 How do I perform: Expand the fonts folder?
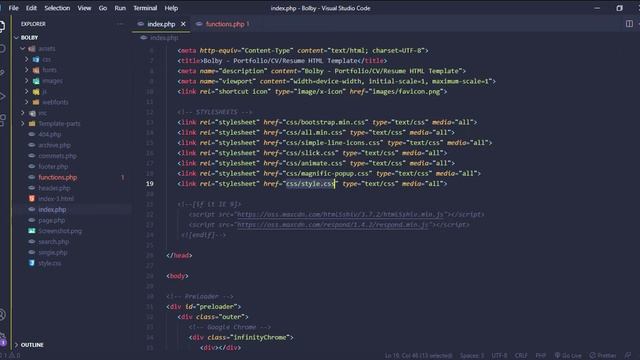(49, 70)
